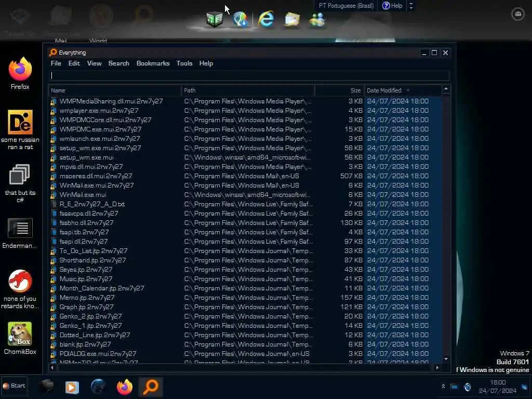Click the Everything search icon on the taskbar

[151, 387]
